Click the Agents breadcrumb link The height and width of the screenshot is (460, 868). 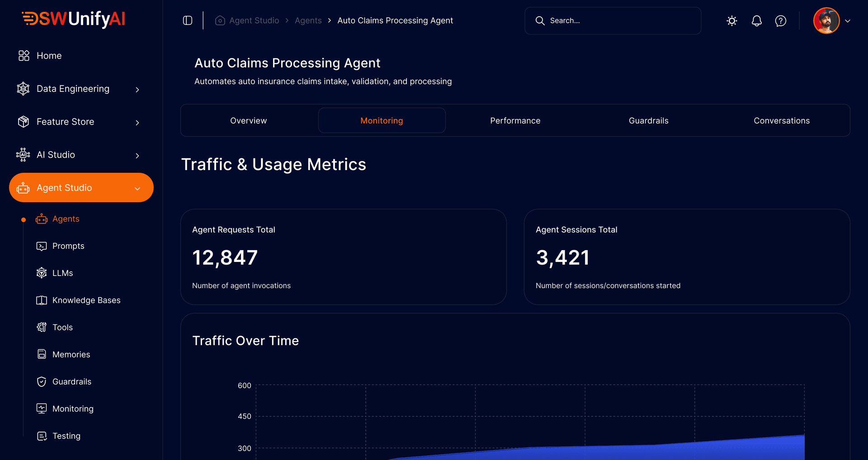pyautogui.click(x=308, y=21)
